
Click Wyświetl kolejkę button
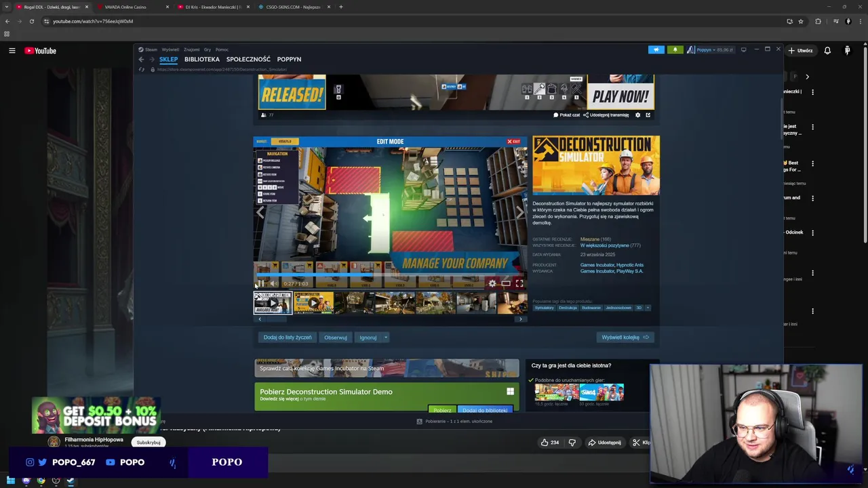(625, 337)
